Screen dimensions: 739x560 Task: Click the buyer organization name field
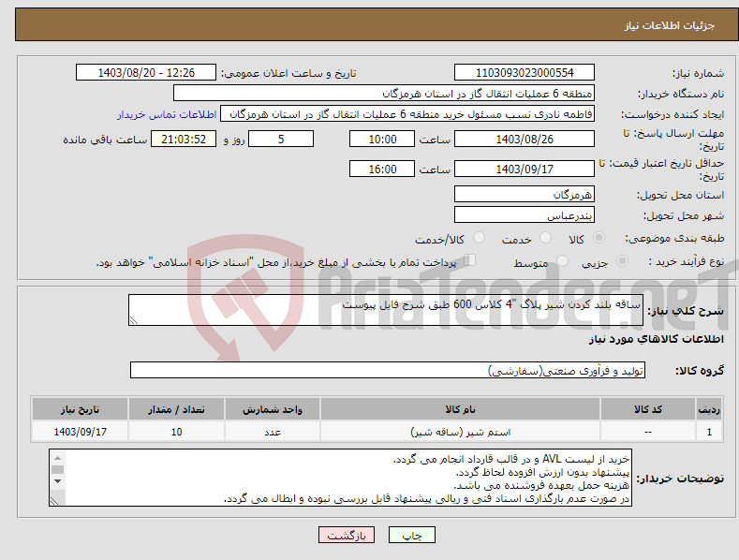pos(384,94)
